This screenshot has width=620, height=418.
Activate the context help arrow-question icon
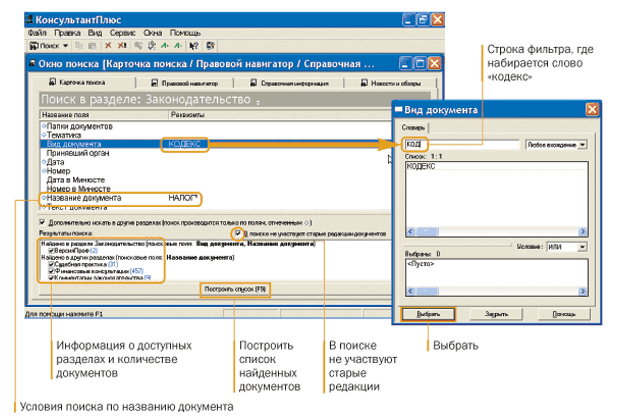pyautogui.click(x=193, y=46)
